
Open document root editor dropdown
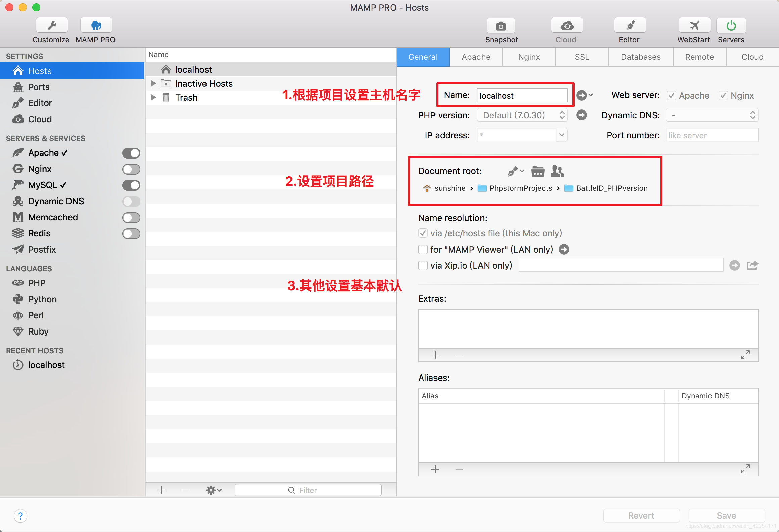(516, 171)
